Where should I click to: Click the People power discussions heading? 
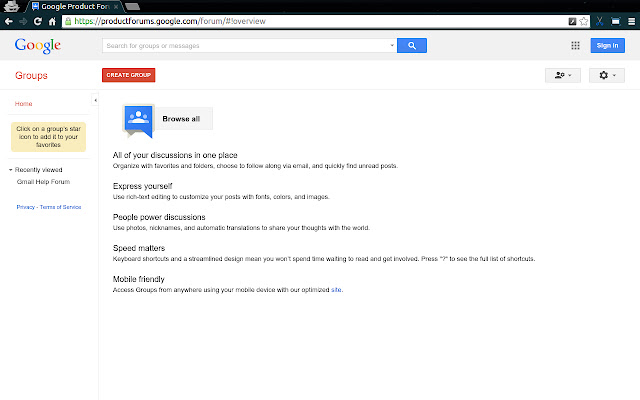[159, 217]
